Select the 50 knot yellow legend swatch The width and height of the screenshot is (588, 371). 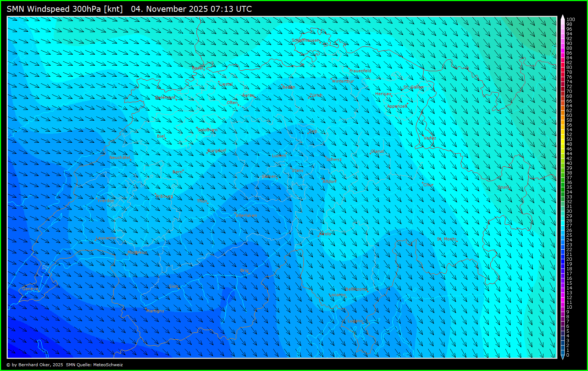tap(563, 139)
